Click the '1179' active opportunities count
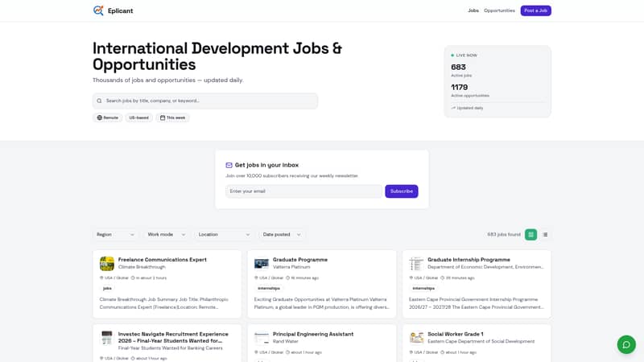Image resolution: width=644 pixels, height=362 pixels. [459, 87]
